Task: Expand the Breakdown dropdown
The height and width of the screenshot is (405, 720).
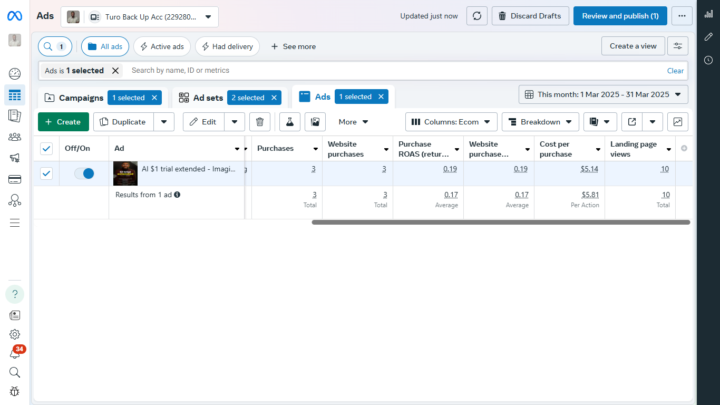Action: 540,122
